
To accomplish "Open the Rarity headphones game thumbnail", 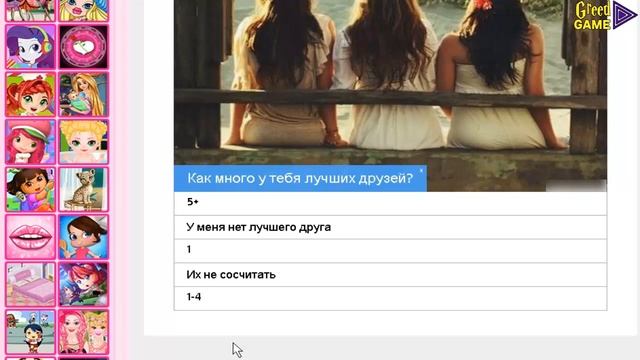I will (30, 47).
